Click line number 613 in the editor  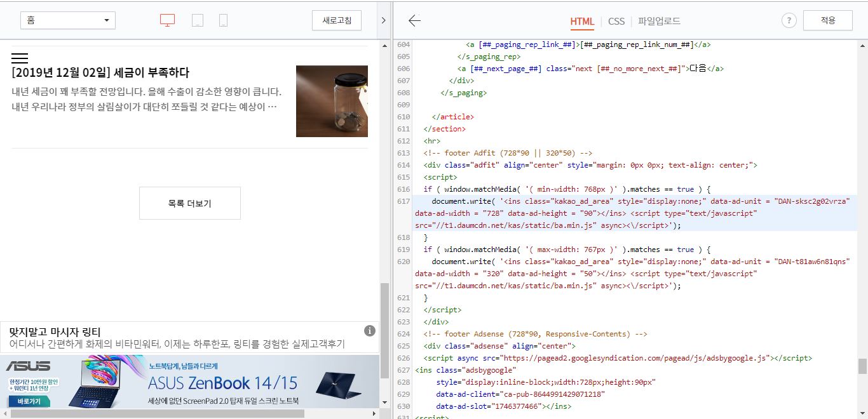[x=403, y=153]
